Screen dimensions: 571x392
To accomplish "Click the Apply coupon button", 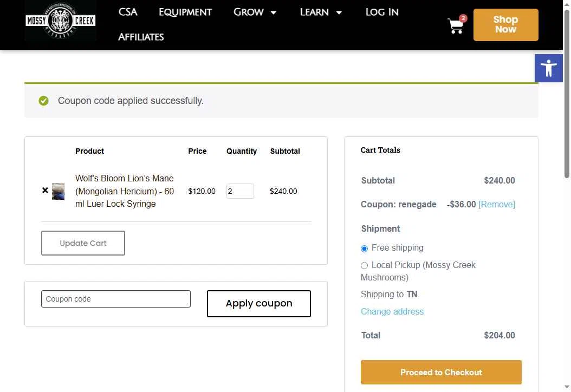I will click(259, 304).
